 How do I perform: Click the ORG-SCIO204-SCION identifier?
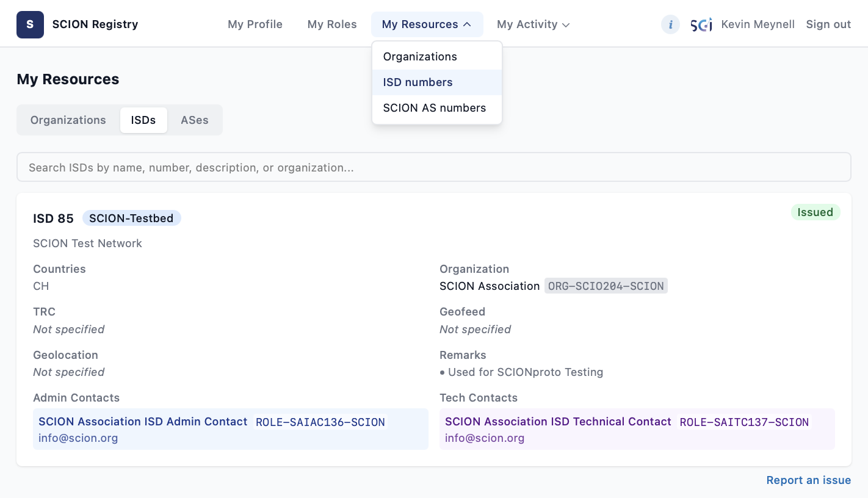[x=606, y=286]
